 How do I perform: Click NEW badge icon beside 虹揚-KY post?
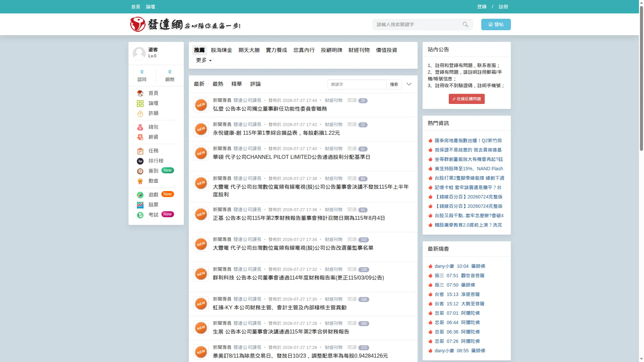(x=201, y=304)
